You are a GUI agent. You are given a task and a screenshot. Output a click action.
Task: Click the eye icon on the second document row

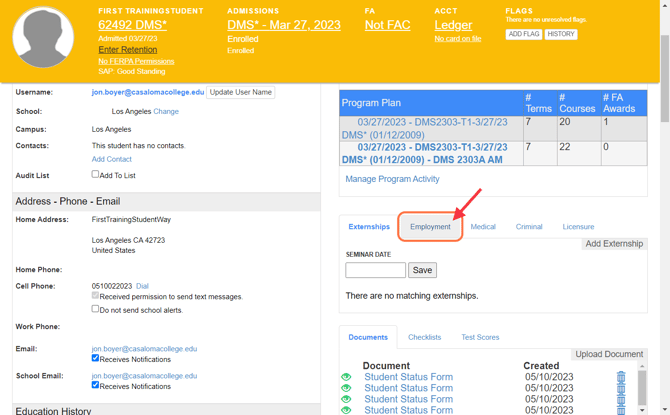point(346,388)
